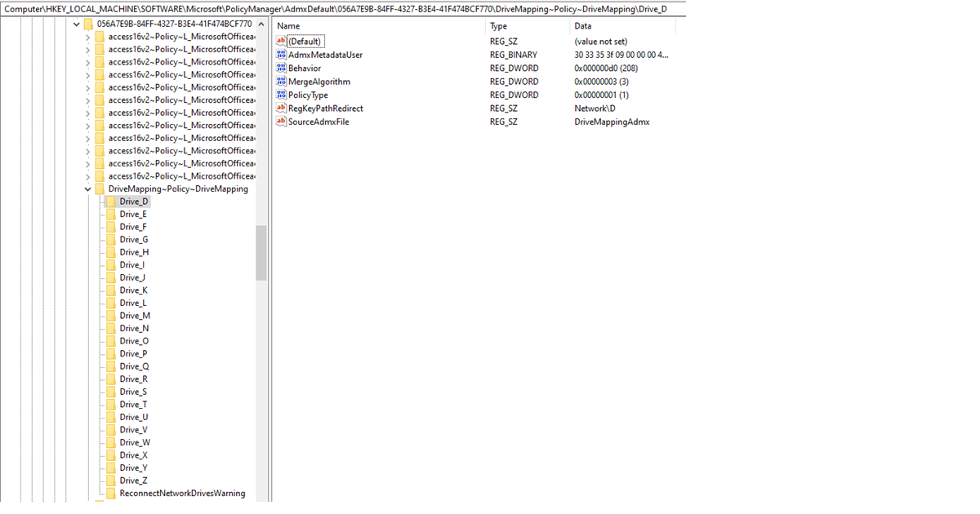Click the string icon beside RegKeyPathRedirect
The image size is (980, 514).
point(282,108)
